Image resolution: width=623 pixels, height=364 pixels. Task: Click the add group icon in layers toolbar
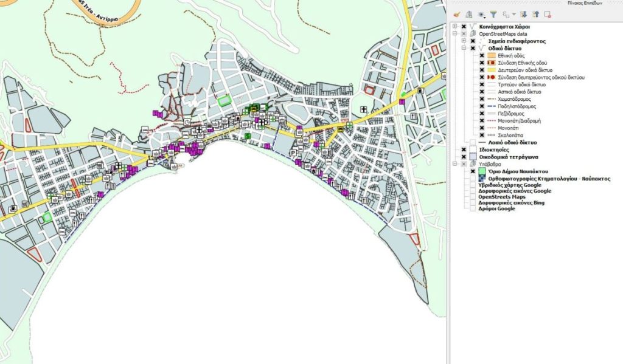pyautogui.click(x=468, y=14)
